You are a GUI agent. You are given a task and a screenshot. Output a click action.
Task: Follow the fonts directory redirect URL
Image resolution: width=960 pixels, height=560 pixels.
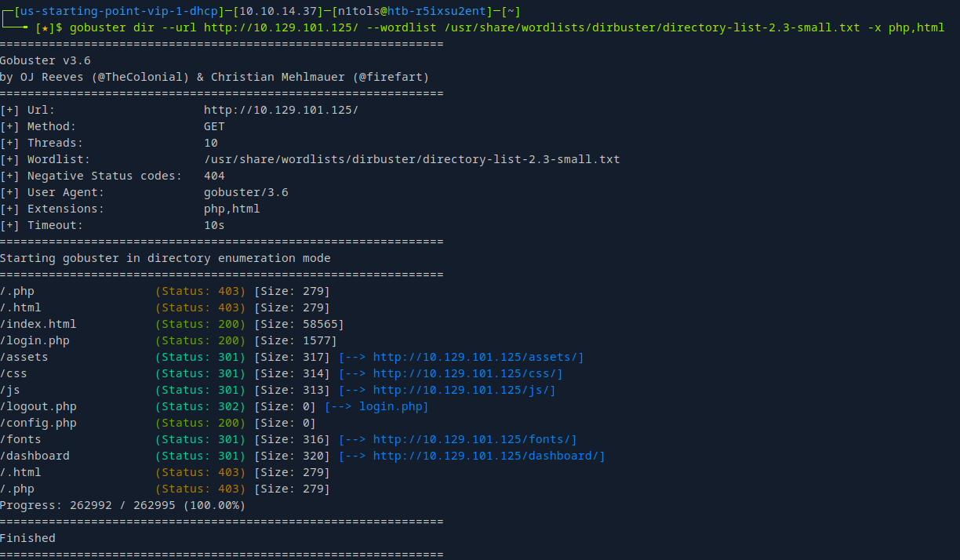point(475,439)
